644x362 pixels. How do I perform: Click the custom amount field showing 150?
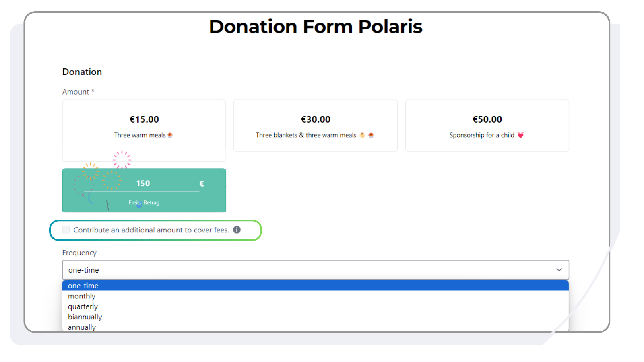(x=144, y=183)
